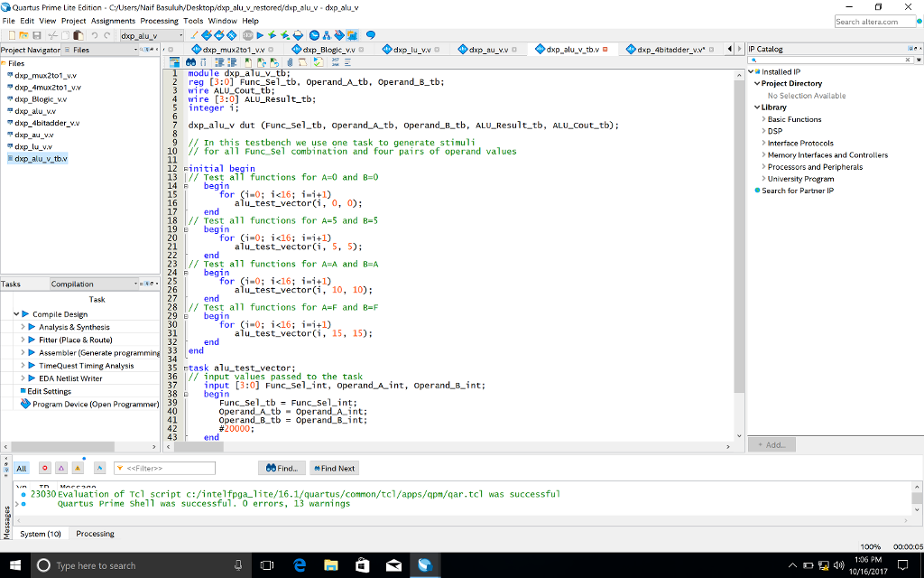Viewport: 924px width, 578px height.
Task: Open the Assignment Editor pencil icon
Action: pos(194,35)
